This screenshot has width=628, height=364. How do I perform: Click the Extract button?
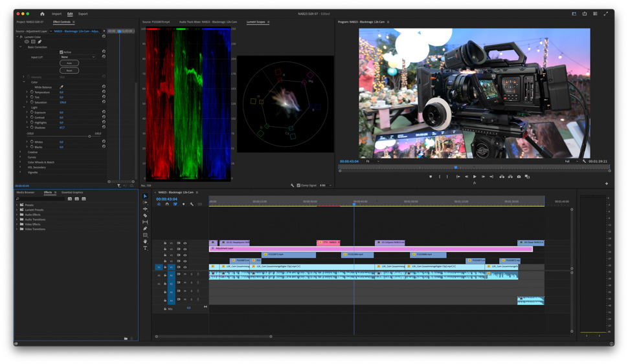510,177
